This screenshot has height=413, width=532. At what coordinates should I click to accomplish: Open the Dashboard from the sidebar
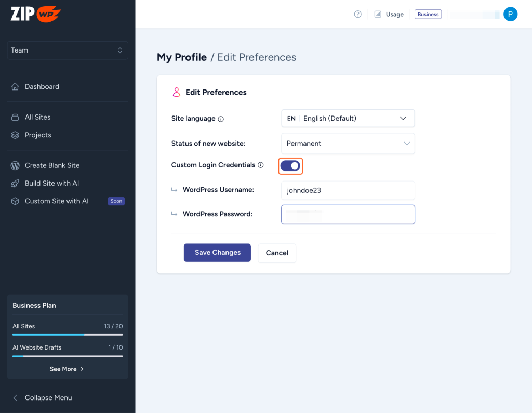pyautogui.click(x=42, y=86)
